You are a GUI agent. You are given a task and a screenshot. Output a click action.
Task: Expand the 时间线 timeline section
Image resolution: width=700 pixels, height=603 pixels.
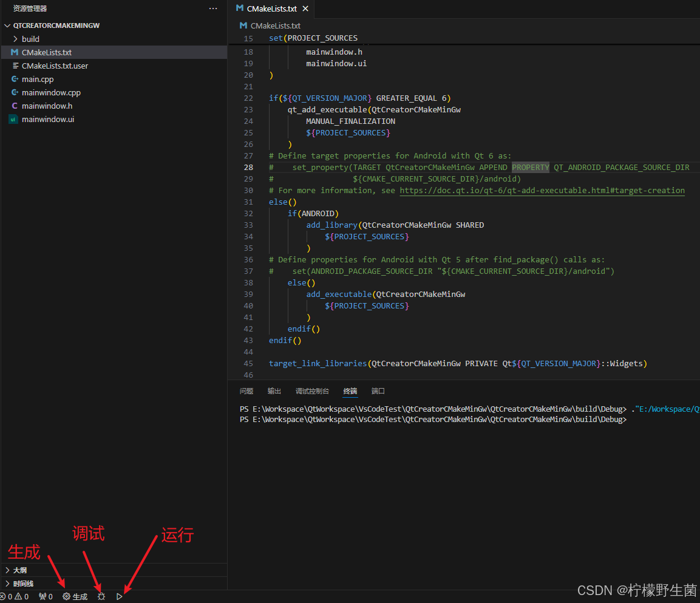(23, 584)
